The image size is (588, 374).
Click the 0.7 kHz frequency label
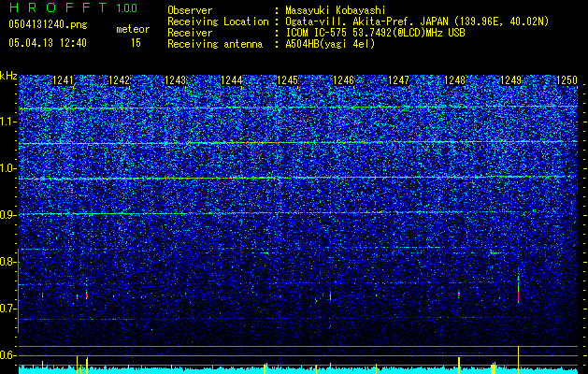coord(7,309)
